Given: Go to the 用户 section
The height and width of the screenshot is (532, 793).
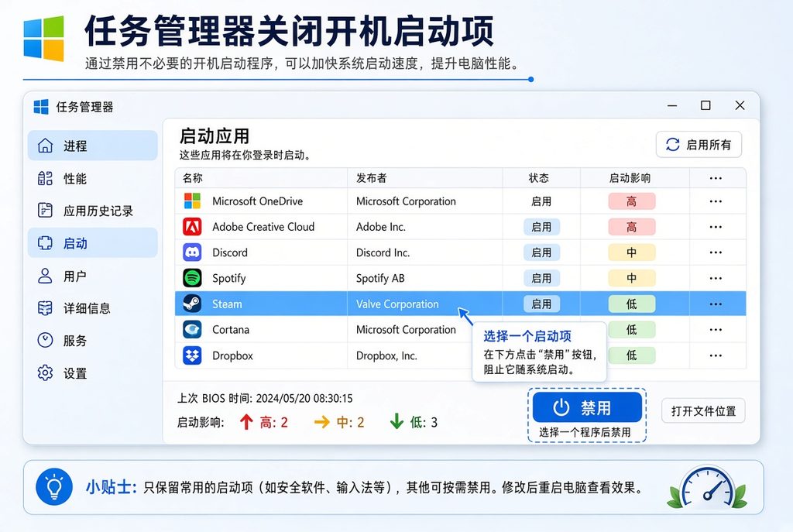Looking at the screenshot, I should coord(93,276).
